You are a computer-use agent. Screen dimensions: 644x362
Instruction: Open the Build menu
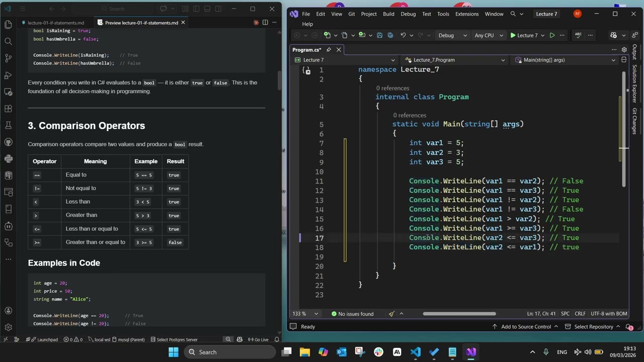click(388, 14)
